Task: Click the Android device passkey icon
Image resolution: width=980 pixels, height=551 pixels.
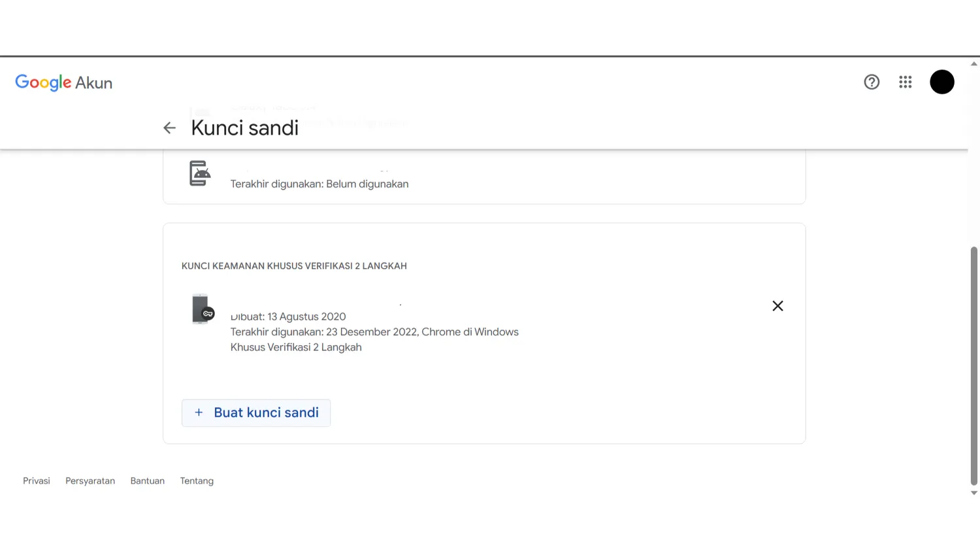Action: (200, 173)
